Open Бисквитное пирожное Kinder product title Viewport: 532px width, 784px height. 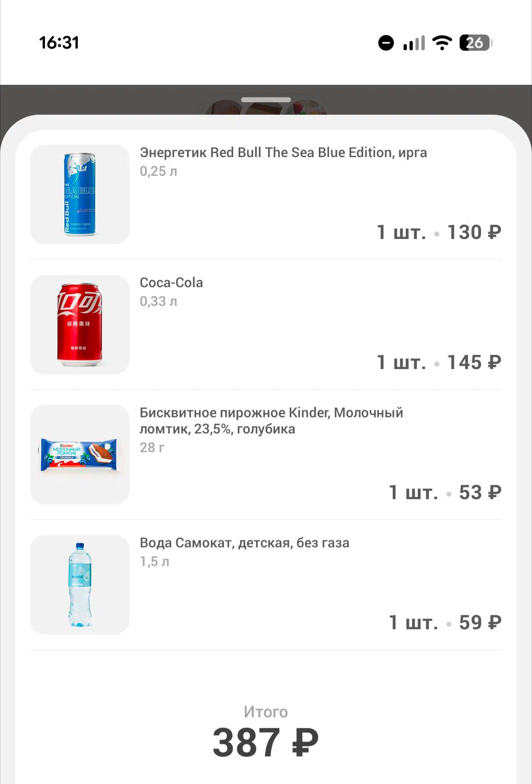(271, 421)
